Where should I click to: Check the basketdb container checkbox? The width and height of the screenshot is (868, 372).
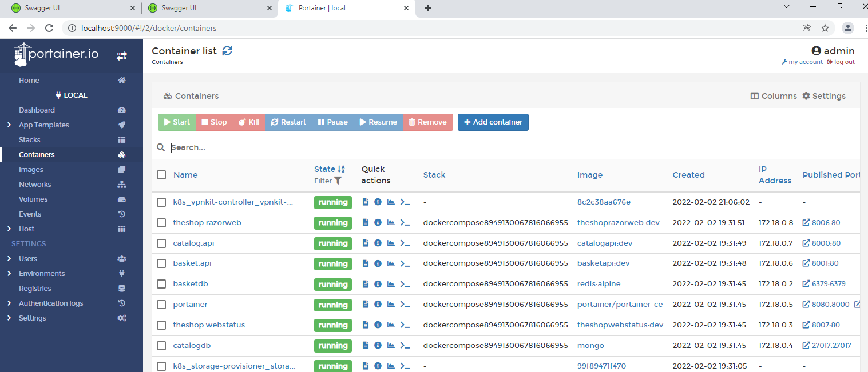tap(161, 284)
